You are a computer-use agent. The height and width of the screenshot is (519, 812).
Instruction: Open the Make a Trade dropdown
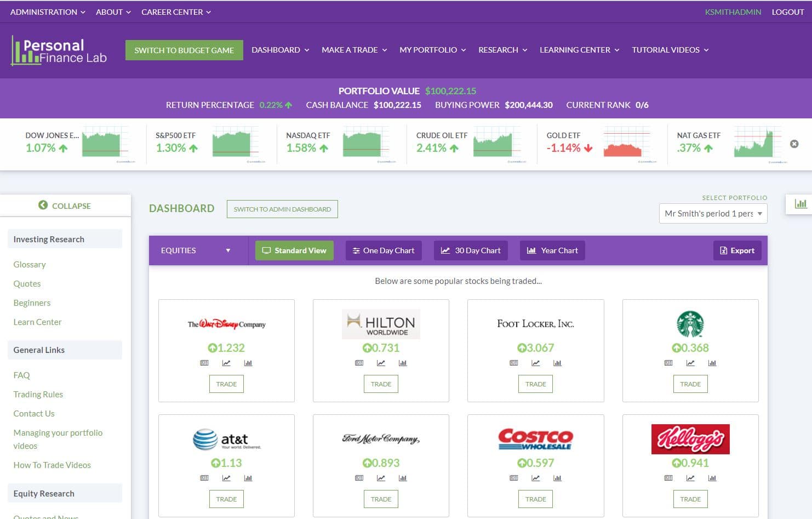(354, 50)
